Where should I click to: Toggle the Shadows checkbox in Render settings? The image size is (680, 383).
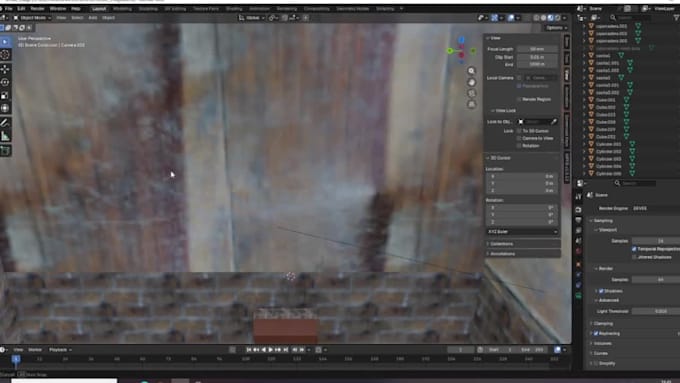coord(602,291)
